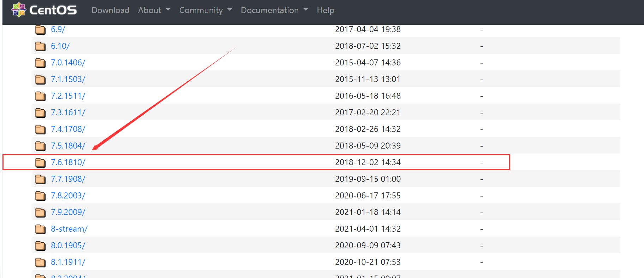Click the date 2021-01-18 14:14
Image resolution: width=644 pixels, height=278 pixels.
pyautogui.click(x=368, y=212)
